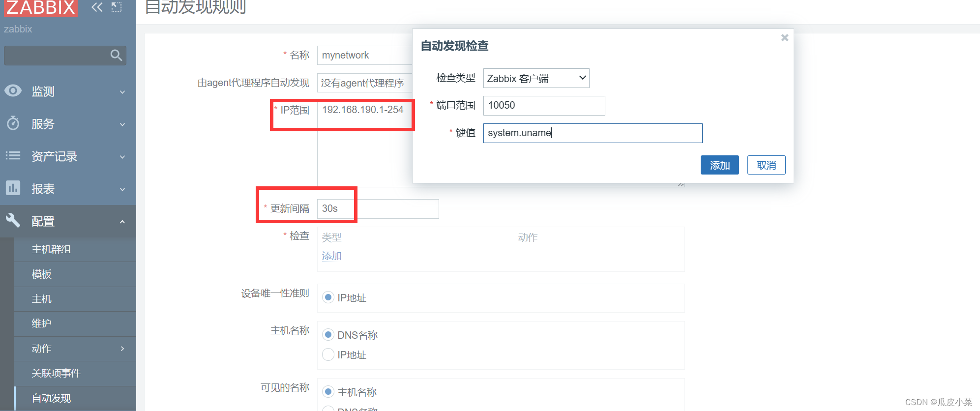The width and height of the screenshot is (980, 411).
Task: Click the 自动发现检查 dialog title
Action: tap(455, 46)
